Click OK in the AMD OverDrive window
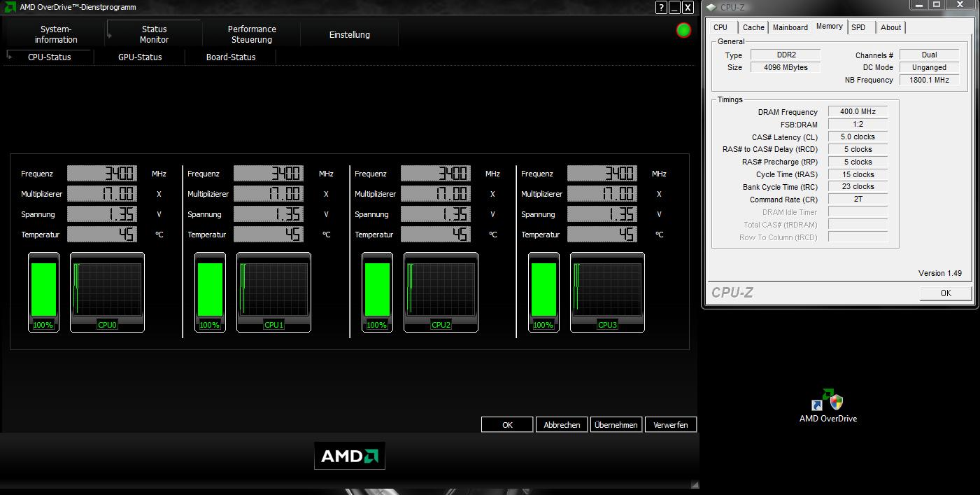 pos(507,424)
